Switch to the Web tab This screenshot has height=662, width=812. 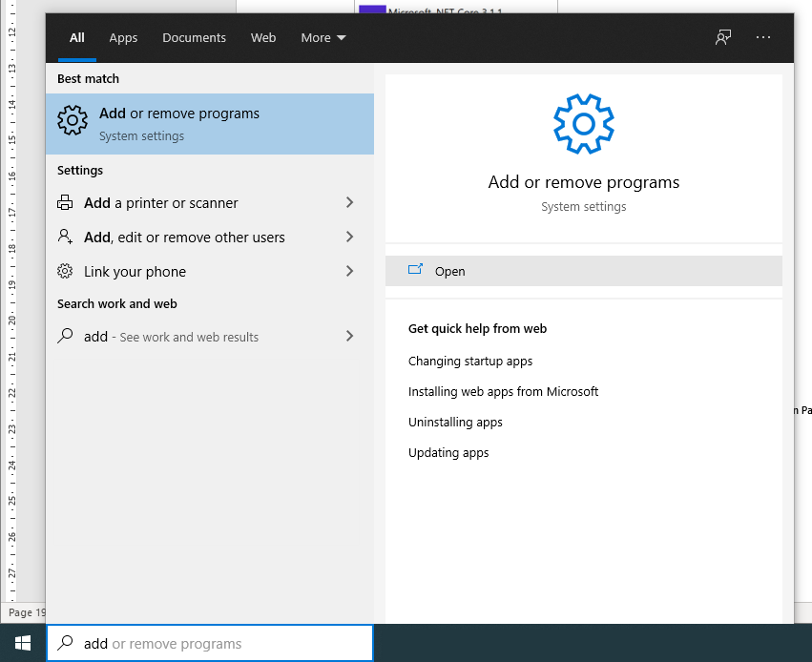click(x=263, y=38)
